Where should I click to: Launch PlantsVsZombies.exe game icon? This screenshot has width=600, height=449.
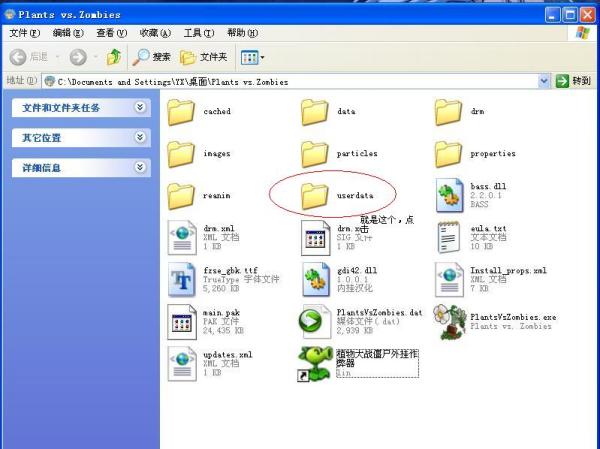point(450,322)
